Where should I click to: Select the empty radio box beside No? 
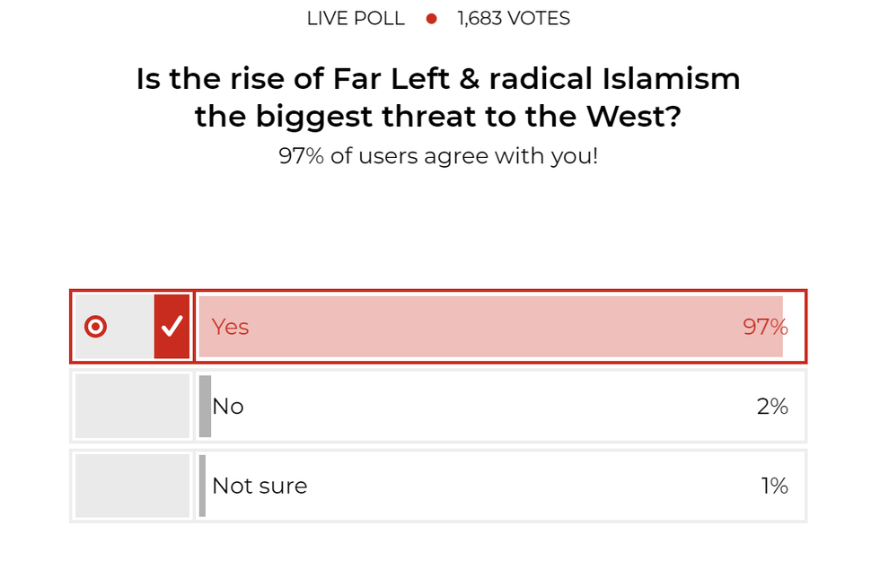[131, 406]
